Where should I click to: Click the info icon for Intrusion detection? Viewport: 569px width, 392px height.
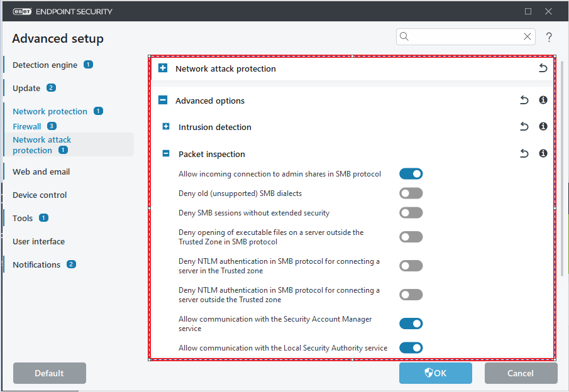tap(543, 127)
